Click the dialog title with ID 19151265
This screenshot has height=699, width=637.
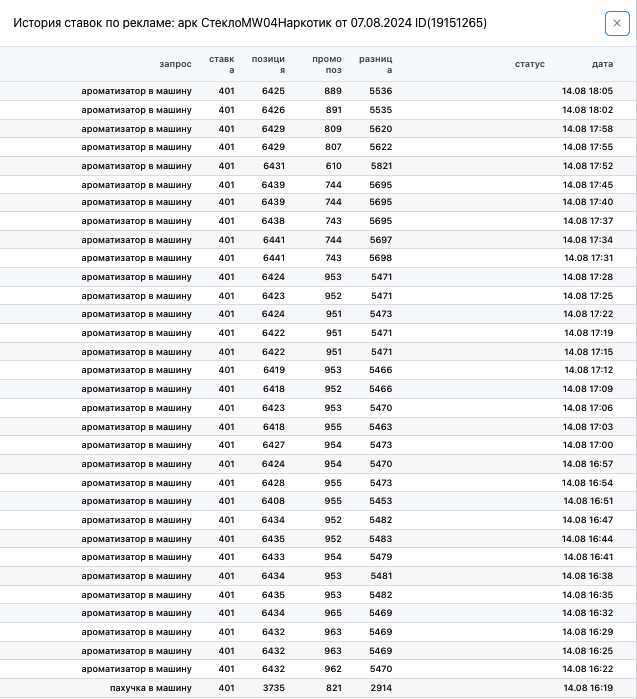[x=250, y=23]
